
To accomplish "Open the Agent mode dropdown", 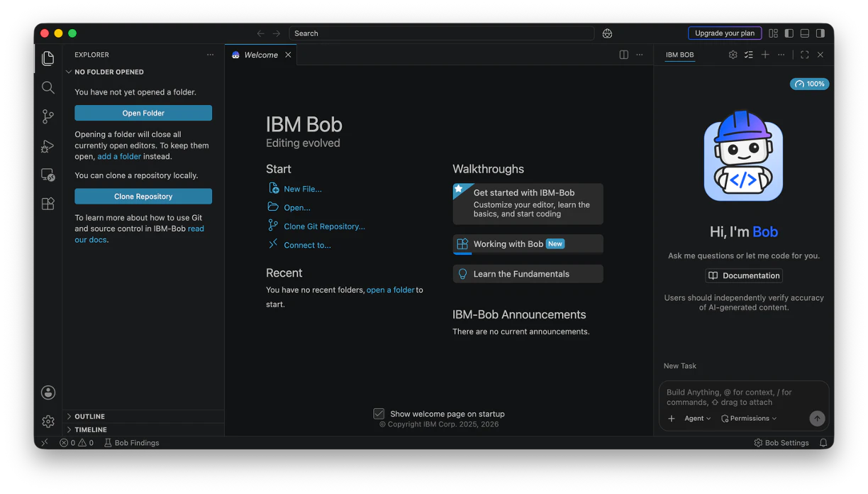I will click(x=698, y=419).
